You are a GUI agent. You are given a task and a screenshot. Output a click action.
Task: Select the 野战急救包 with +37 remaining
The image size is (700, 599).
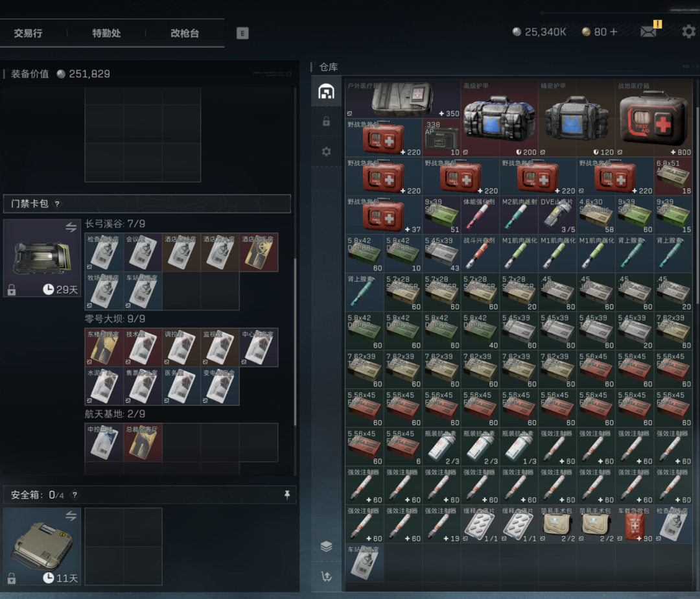coord(384,215)
